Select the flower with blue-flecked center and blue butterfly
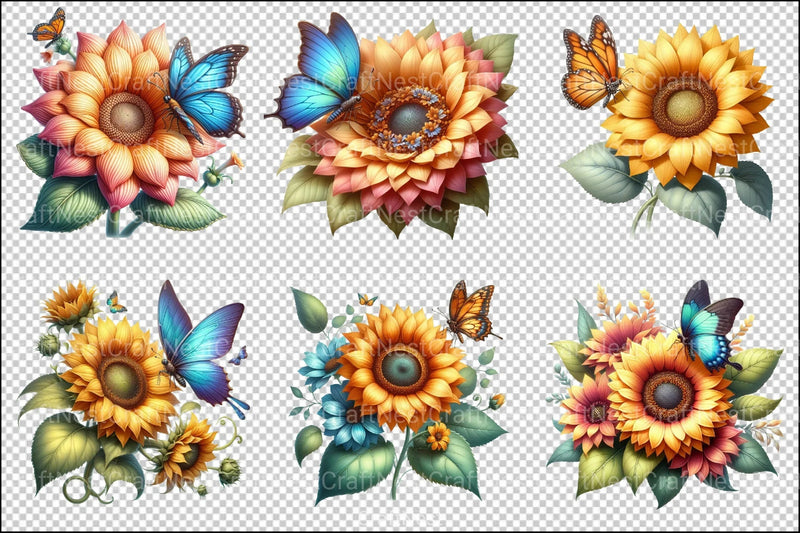Image resolution: width=800 pixels, height=533 pixels. coord(391,125)
